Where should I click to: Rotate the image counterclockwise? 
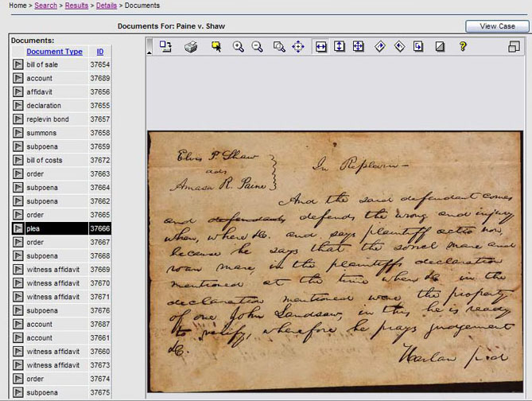coord(400,46)
